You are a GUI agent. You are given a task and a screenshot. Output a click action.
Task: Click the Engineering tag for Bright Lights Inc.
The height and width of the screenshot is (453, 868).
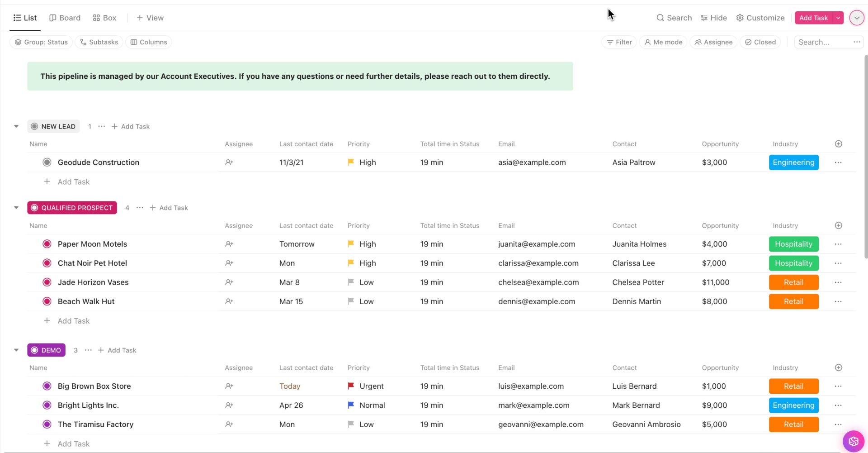coord(793,405)
